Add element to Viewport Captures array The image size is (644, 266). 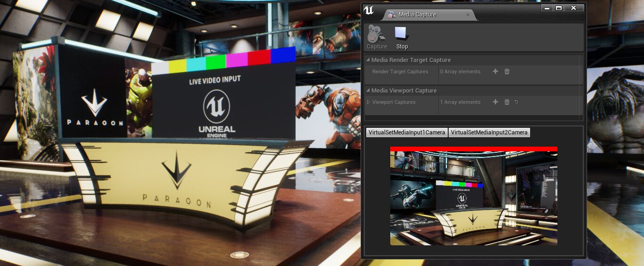495,102
